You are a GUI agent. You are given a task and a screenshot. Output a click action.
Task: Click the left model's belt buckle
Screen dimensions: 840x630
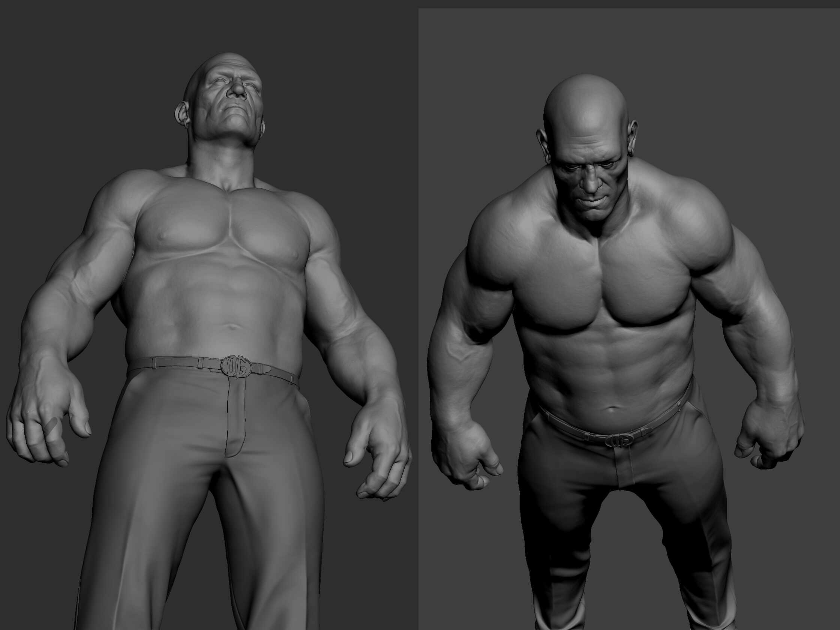(x=236, y=366)
